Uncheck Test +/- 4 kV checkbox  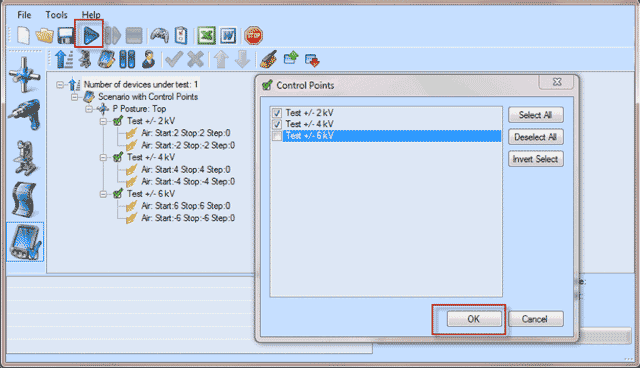point(277,124)
